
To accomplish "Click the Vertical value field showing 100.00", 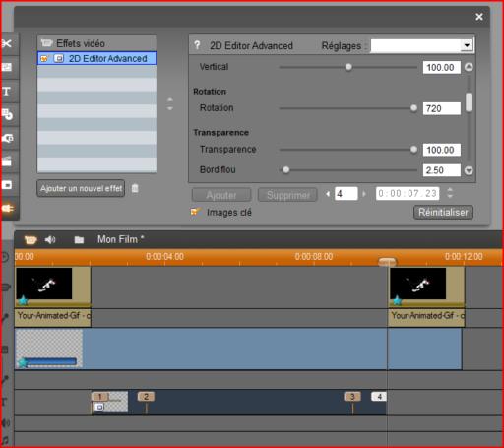I will tap(442, 67).
